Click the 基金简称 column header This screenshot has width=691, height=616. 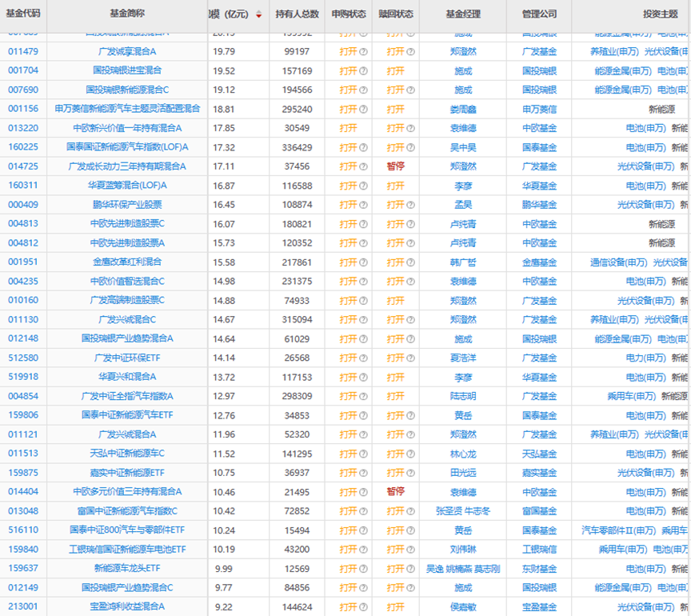(127, 14)
